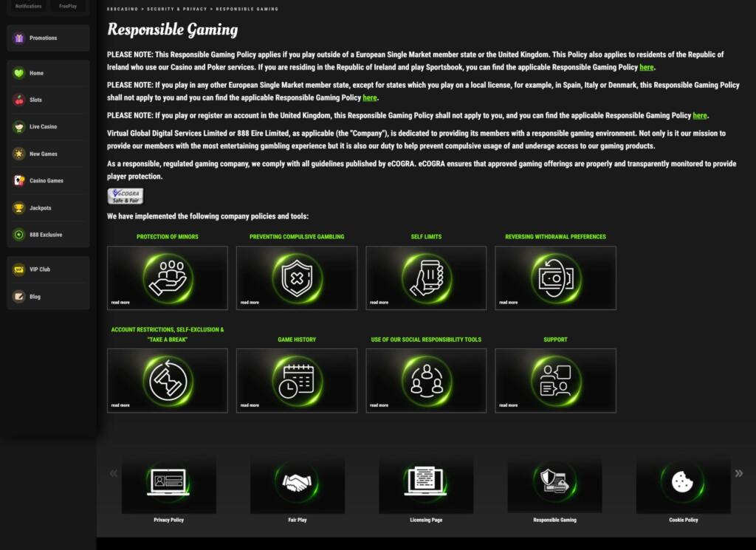Click the 'SUPPORT' heading text
This screenshot has width=756, height=550.
click(555, 340)
